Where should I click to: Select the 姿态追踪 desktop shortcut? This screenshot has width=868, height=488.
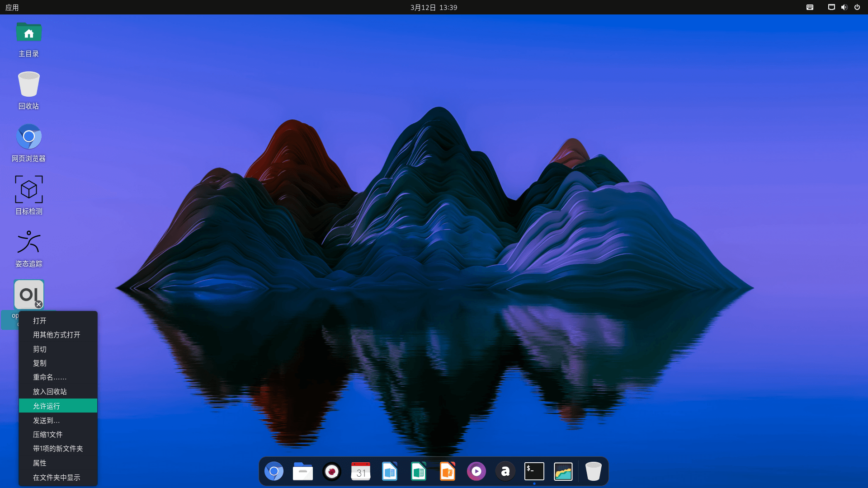(x=29, y=242)
